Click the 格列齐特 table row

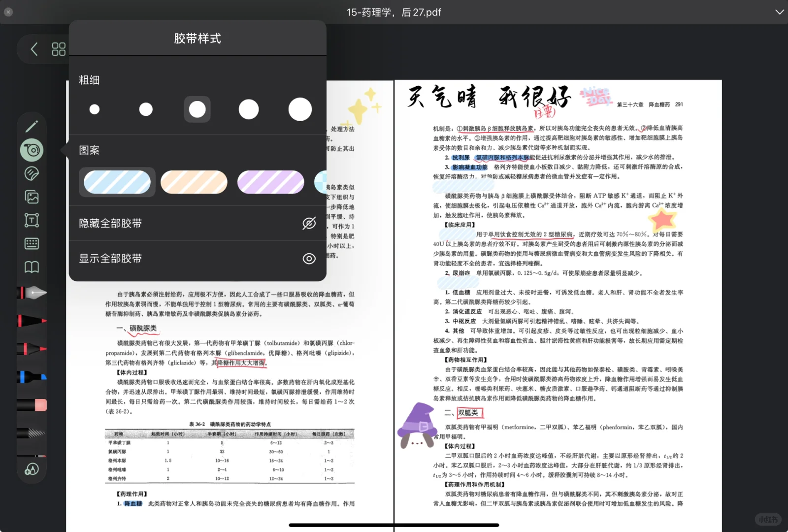click(229, 478)
